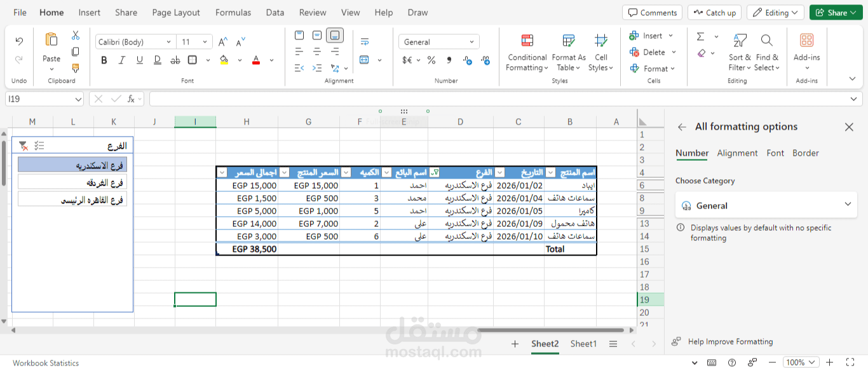Add a new sheet with the plus icon

tap(515, 344)
